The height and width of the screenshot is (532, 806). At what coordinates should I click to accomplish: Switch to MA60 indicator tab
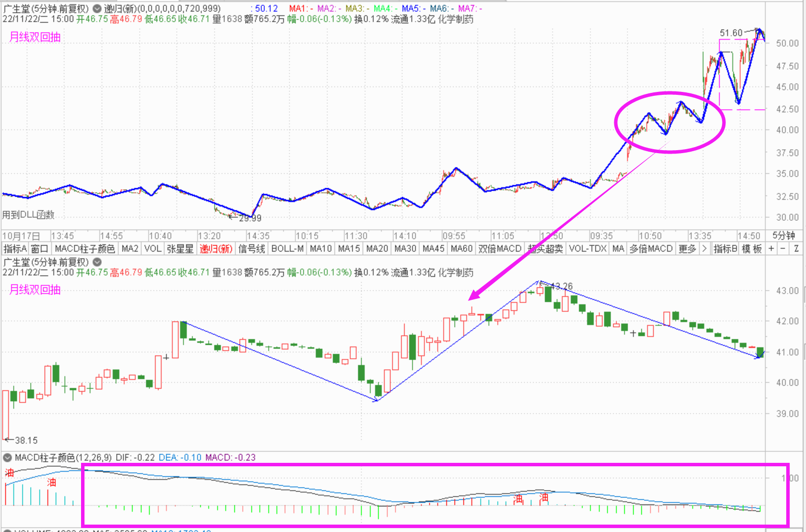[x=462, y=248]
